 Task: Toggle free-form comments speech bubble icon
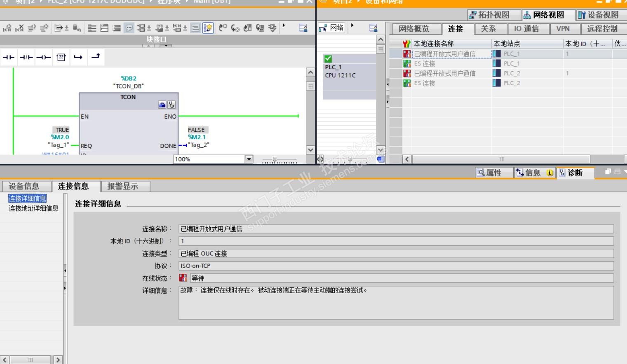(129, 28)
